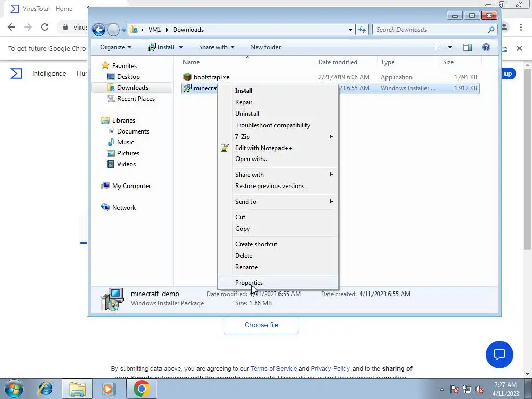532x399 pixels.
Task: Open Share with toolbar dropdown
Action: pyautogui.click(x=217, y=47)
